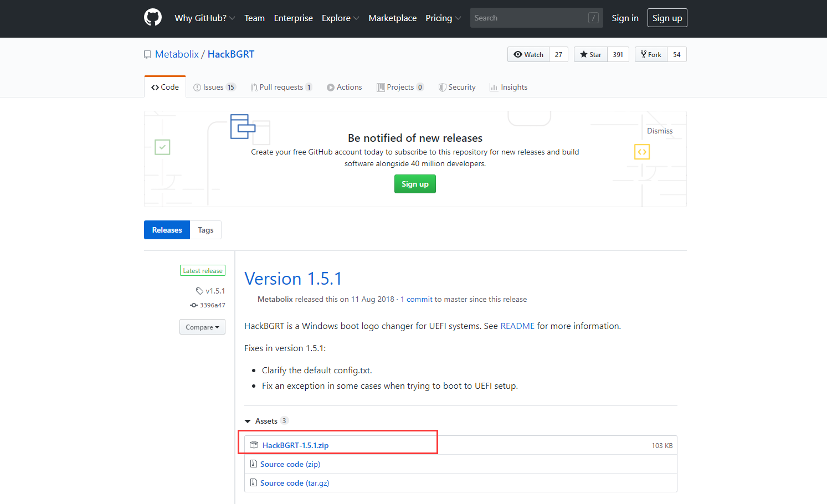Expand the Explore dropdown menu
Image resolution: width=827 pixels, height=504 pixels.
pyautogui.click(x=341, y=18)
